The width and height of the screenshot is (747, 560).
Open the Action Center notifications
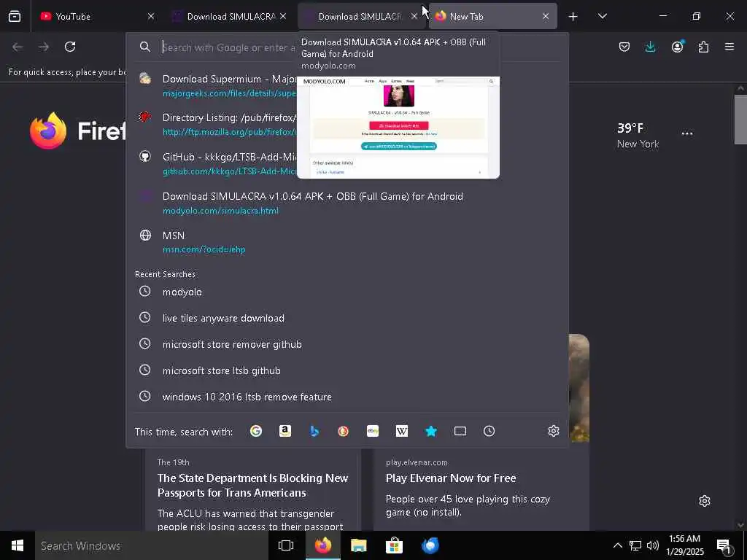click(x=725, y=546)
